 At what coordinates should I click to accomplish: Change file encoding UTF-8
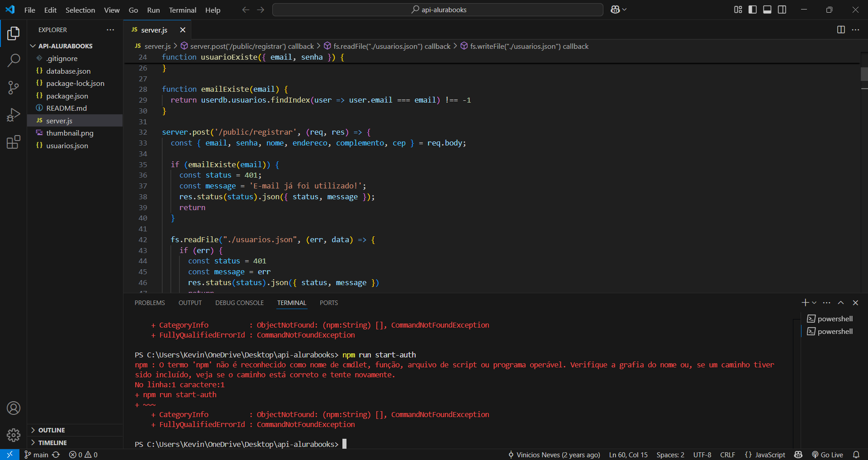point(702,455)
